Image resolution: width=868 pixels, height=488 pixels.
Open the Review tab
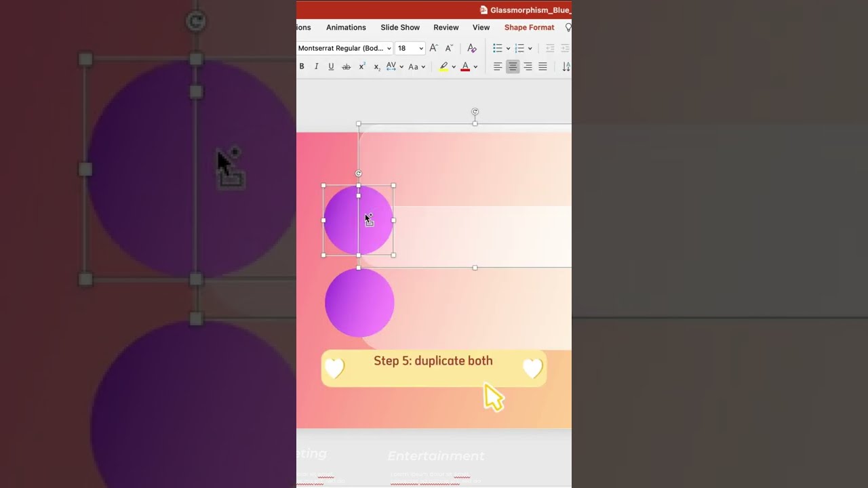tap(446, 27)
